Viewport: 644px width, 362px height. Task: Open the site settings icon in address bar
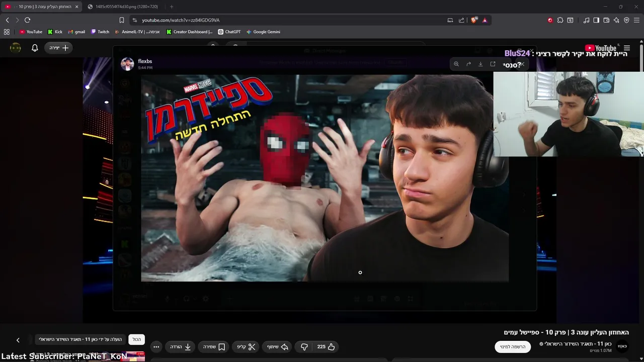pyautogui.click(x=134, y=20)
